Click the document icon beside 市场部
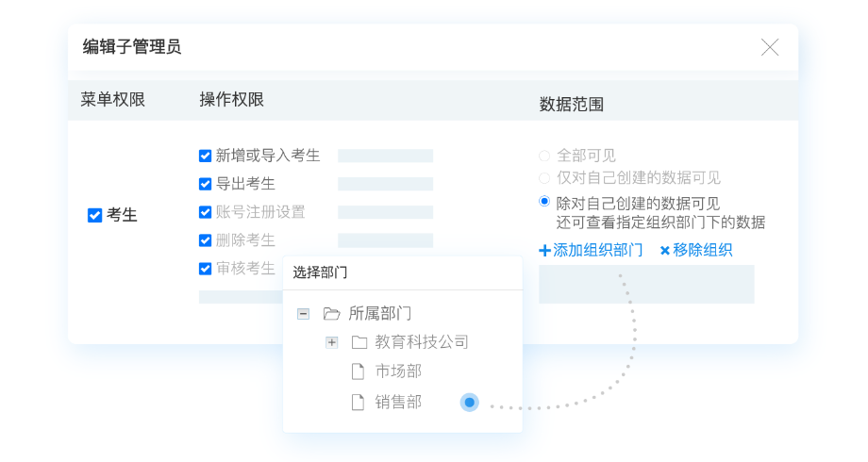 point(358,371)
